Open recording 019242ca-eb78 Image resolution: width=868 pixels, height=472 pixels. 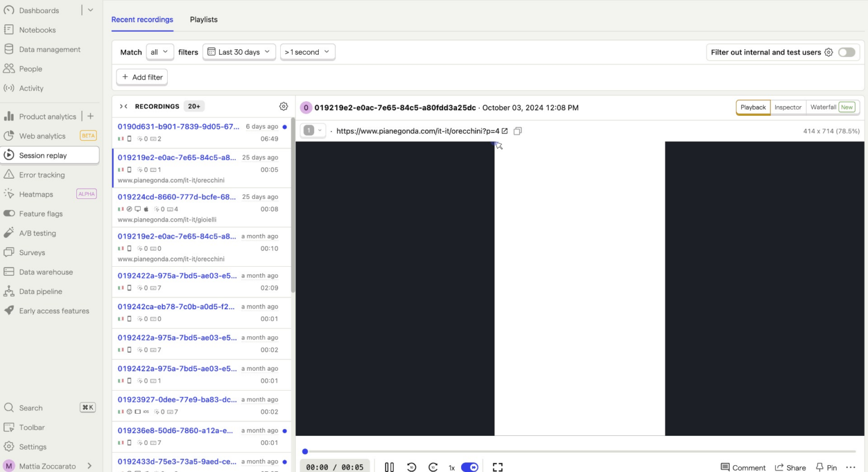tap(201, 313)
